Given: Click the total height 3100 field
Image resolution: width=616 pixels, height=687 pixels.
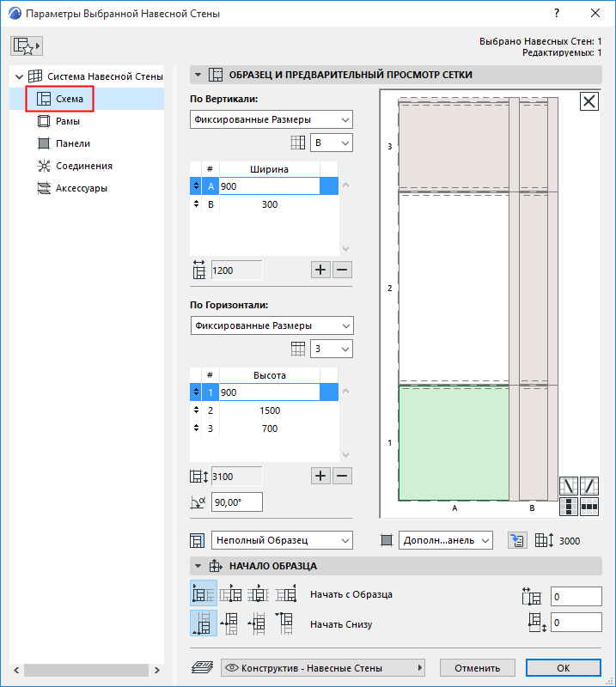Looking at the screenshot, I should click(237, 477).
